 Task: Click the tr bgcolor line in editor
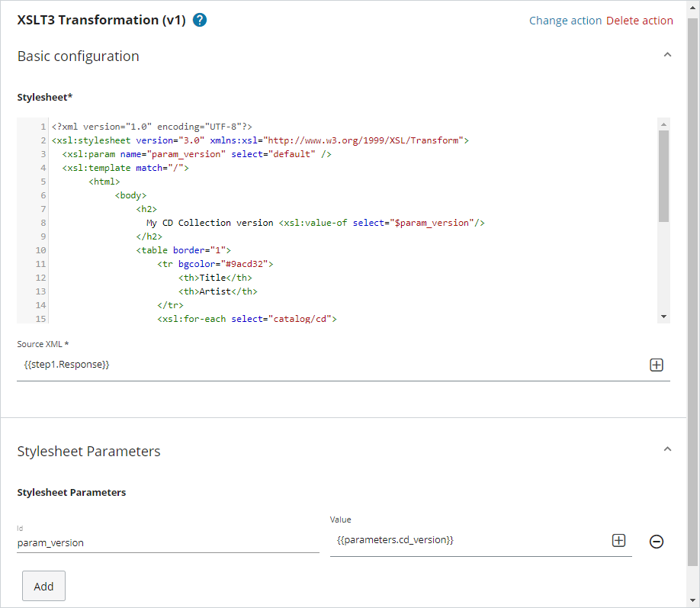coord(215,264)
